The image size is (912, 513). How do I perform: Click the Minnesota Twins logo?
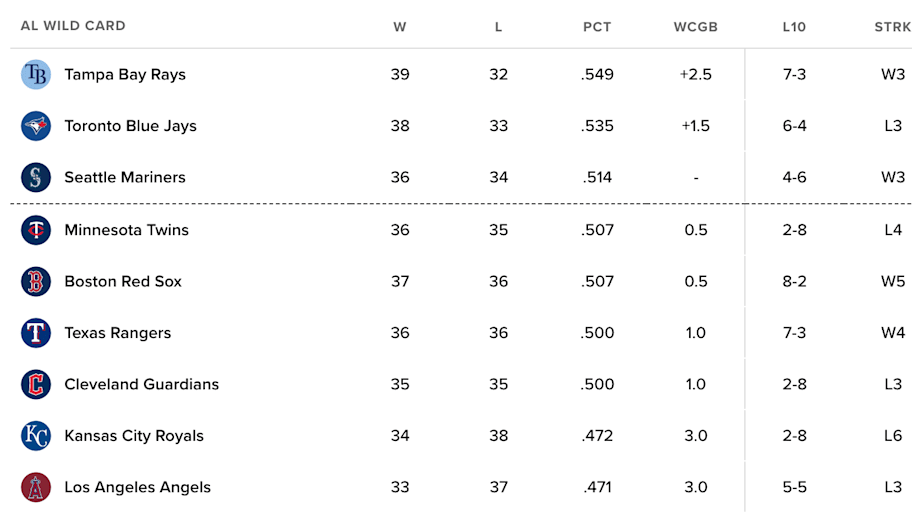click(35, 230)
